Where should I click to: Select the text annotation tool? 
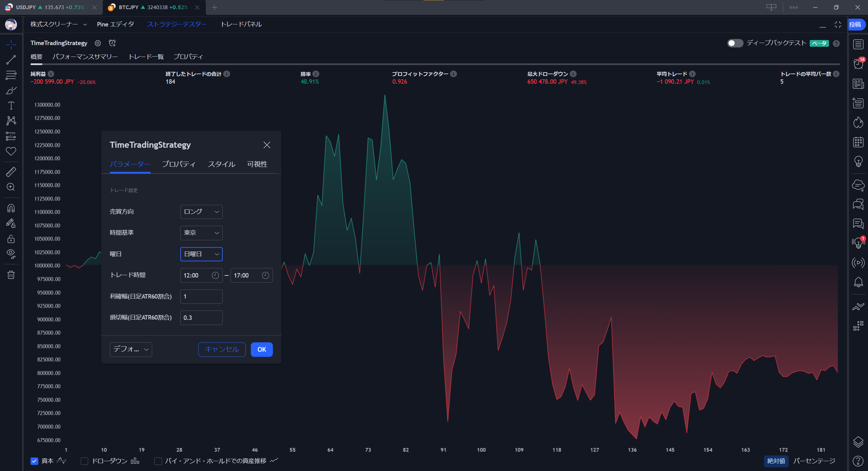tap(11, 106)
